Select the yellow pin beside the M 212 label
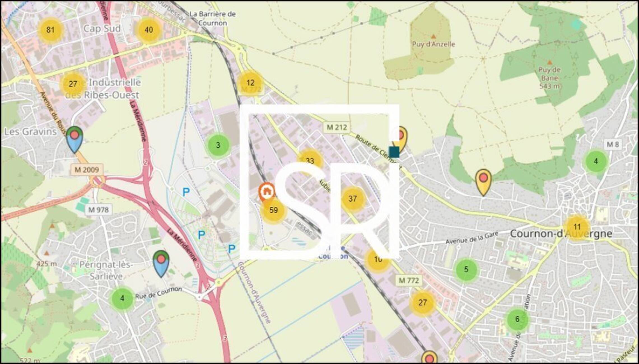 400,139
